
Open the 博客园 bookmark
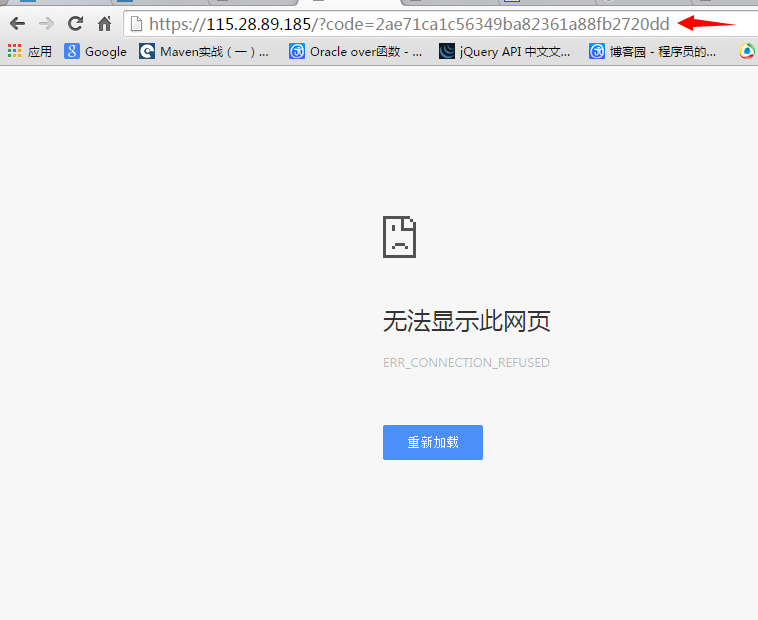tap(653, 52)
